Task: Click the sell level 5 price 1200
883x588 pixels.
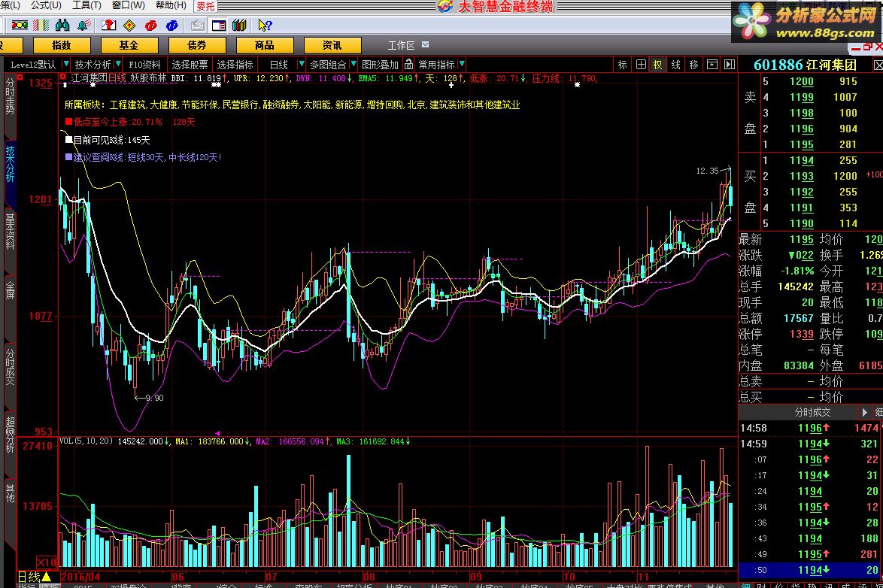Action: (x=801, y=81)
